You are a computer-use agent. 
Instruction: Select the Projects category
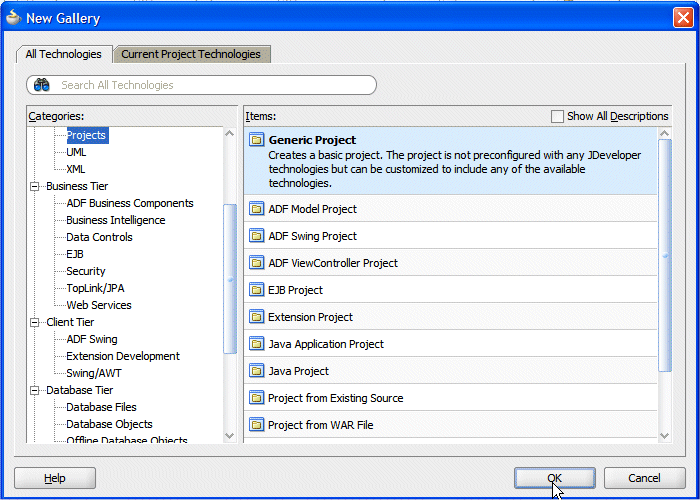pyautogui.click(x=87, y=135)
